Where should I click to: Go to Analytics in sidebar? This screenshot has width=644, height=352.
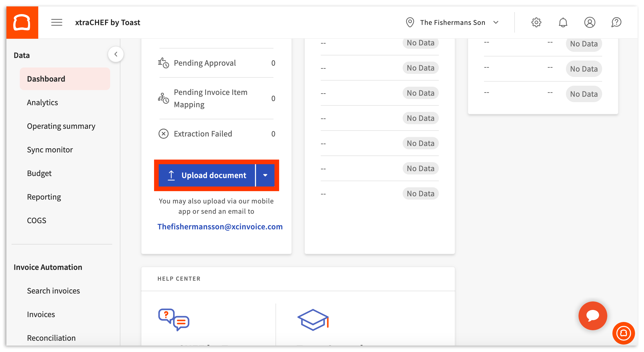[42, 102]
